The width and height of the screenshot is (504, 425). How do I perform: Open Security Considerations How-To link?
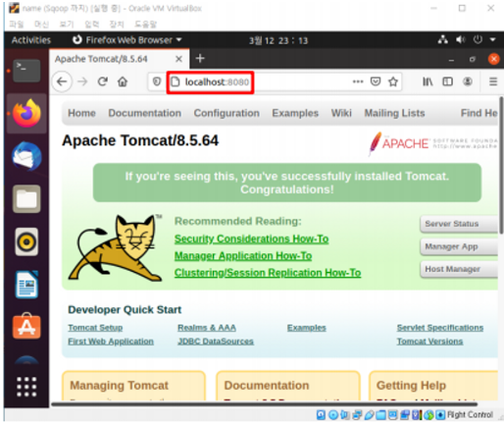pyautogui.click(x=251, y=239)
